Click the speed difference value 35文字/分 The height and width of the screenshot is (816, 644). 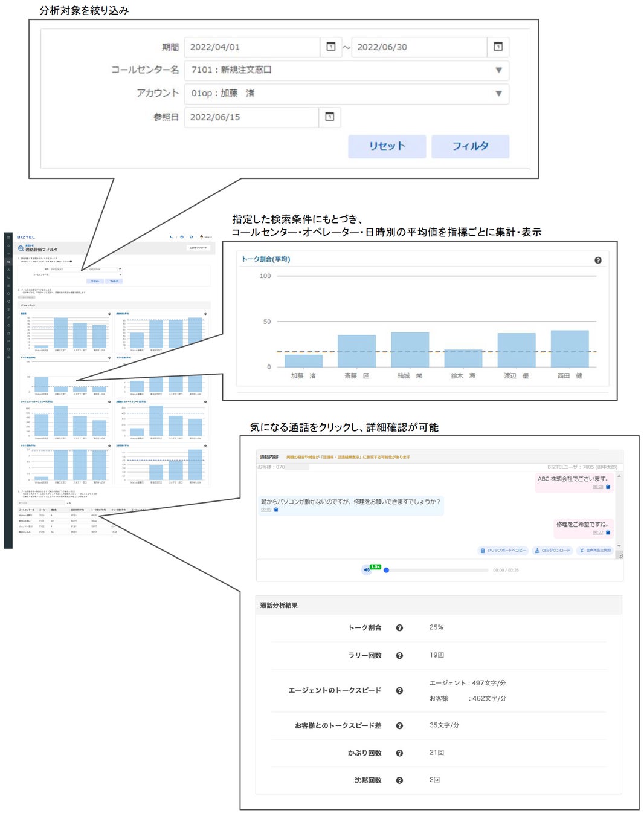click(444, 725)
